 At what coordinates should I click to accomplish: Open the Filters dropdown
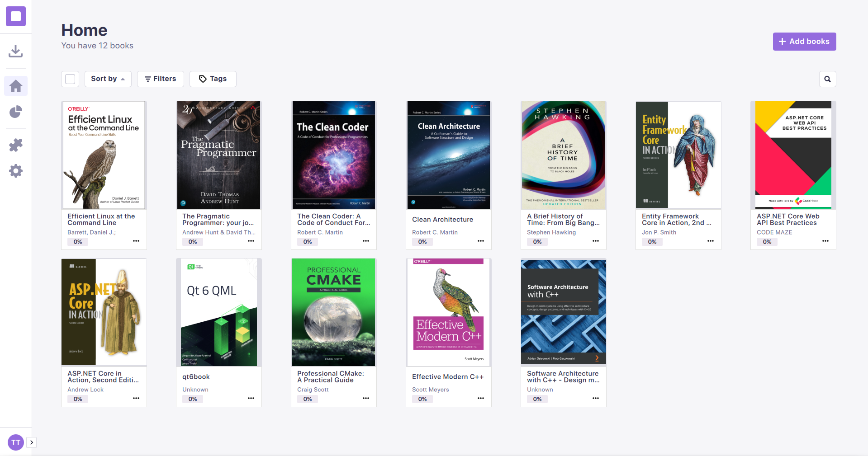pyautogui.click(x=160, y=79)
